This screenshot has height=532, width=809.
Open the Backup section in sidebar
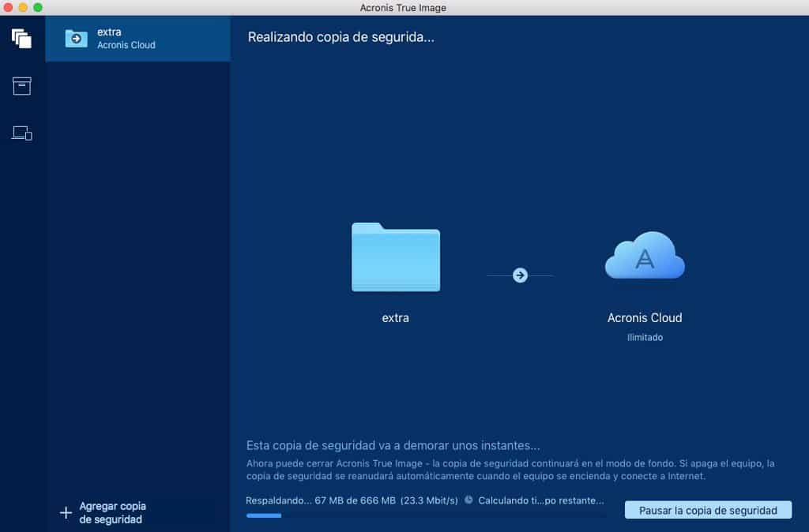click(21, 38)
